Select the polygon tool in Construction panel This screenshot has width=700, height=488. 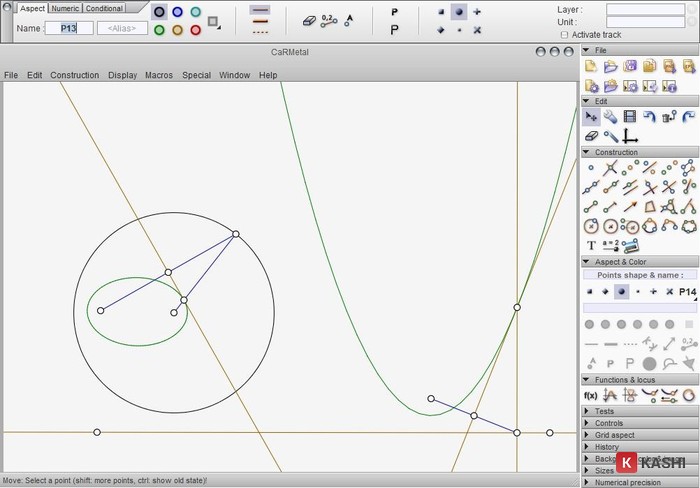[650, 207]
